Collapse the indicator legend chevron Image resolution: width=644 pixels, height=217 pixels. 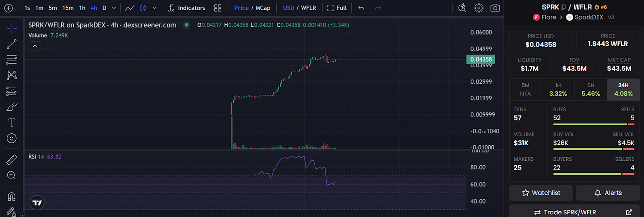coord(34,45)
